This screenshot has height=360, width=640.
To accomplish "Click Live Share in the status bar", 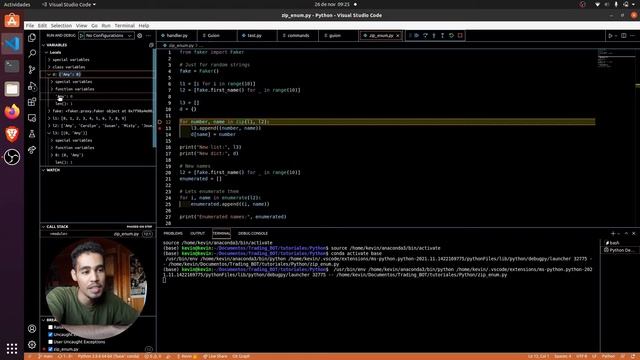I will [x=216, y=356].
